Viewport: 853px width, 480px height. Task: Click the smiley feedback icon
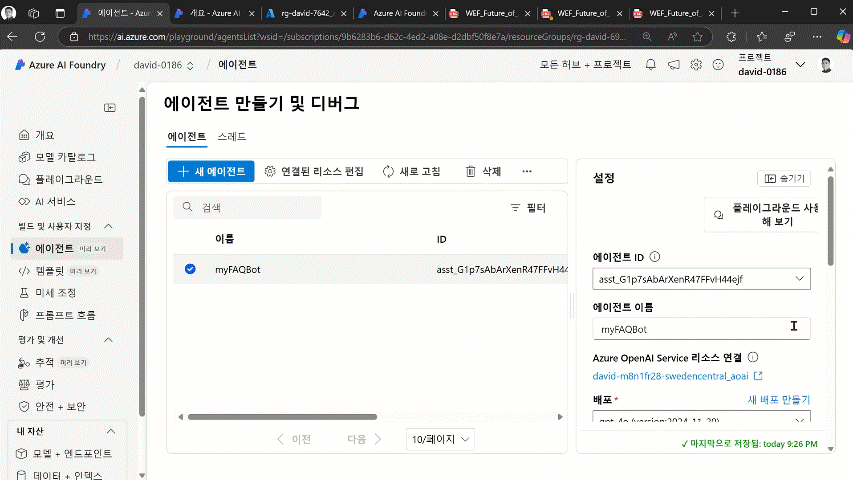[x=718, y=65]
